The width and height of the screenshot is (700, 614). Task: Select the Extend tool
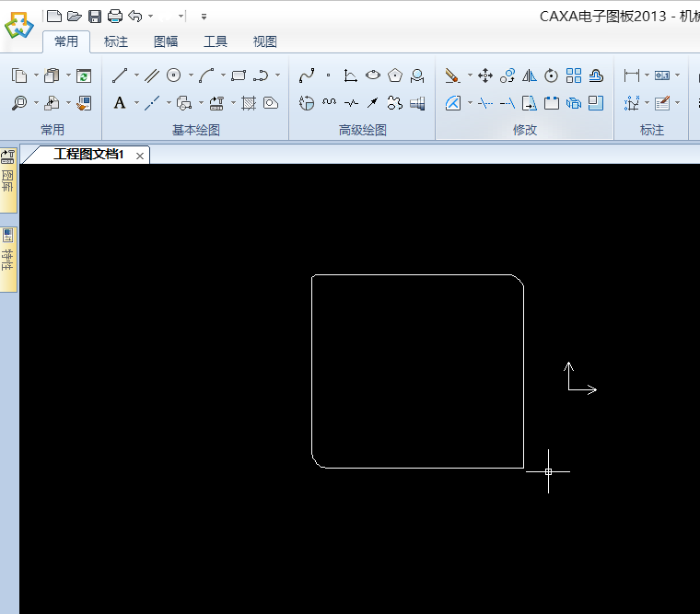507,103
